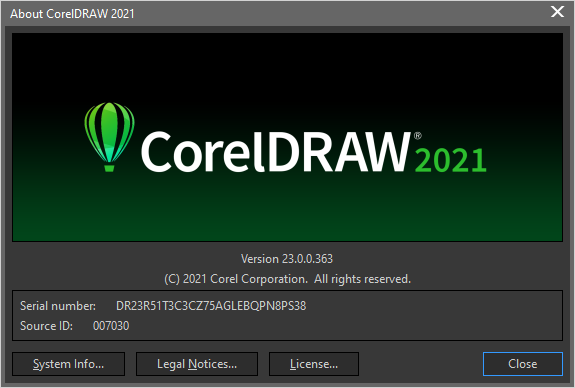This screenshot has height=388, width=575.
Task: Click the Version 23.0.0.363 text
Action: (x=287, y=259)
